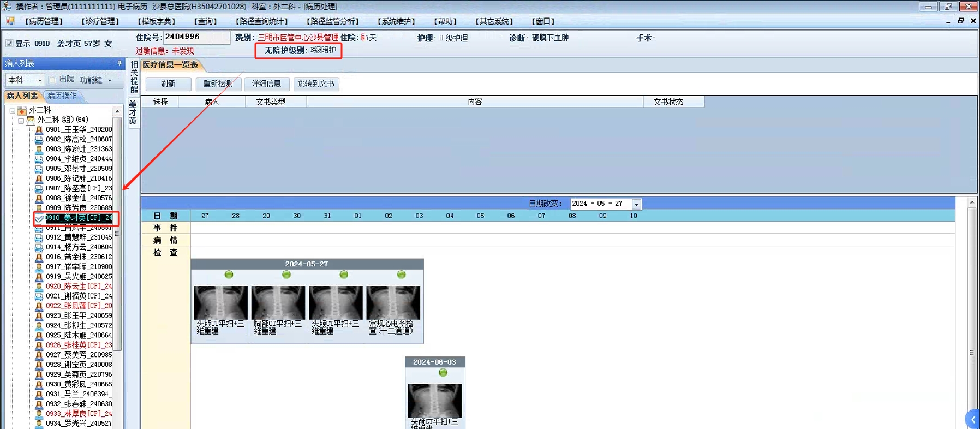Open the 相关提醒 vertical side tab

pos(134,77)
